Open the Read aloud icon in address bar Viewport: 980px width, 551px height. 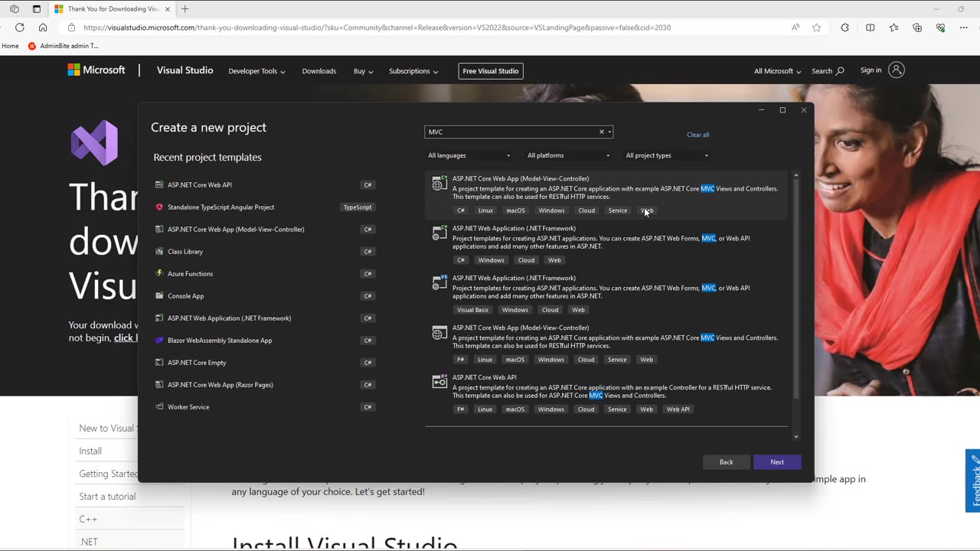tap(795, 28)
